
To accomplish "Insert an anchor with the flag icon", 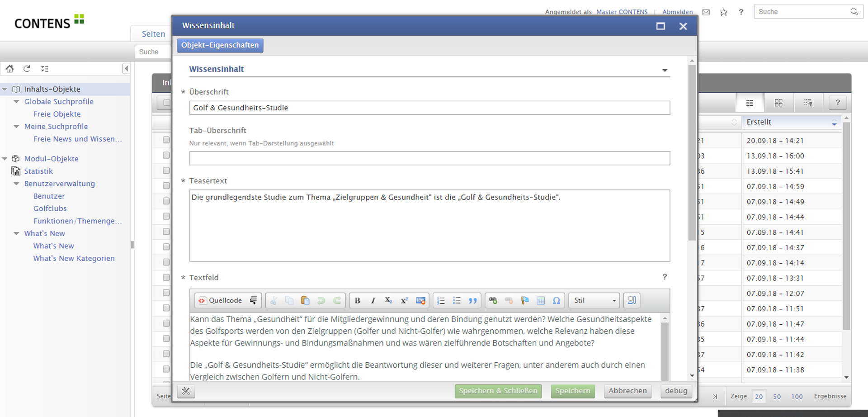I will click(525, 301).
